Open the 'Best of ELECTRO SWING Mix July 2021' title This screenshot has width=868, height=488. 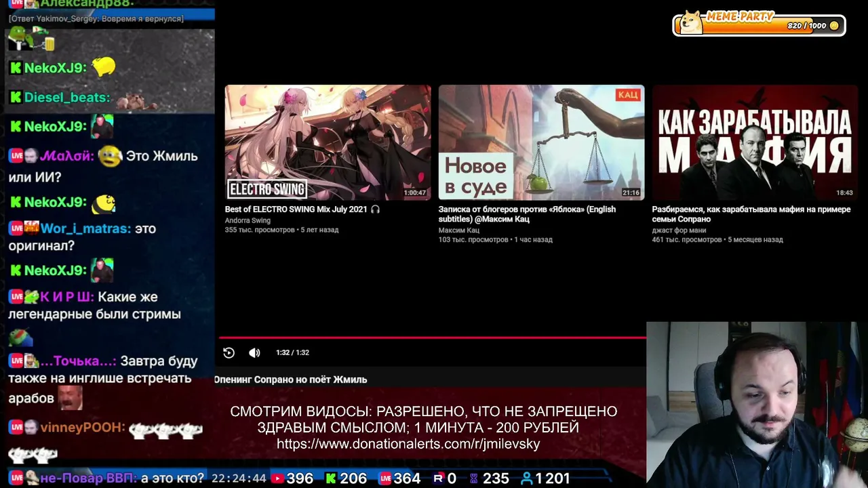pos(302,209)
